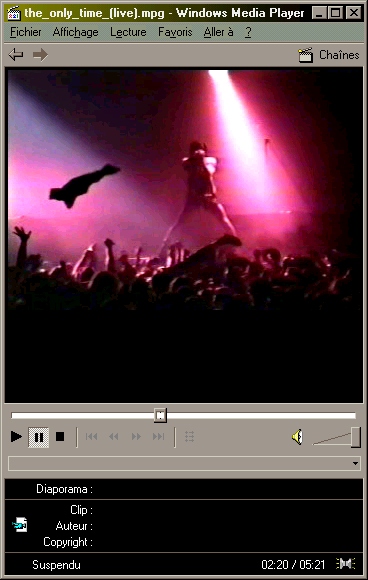The width and height of the screenshot is (368, 580).
Task: Click the Play button
Action: coord(16,437)
